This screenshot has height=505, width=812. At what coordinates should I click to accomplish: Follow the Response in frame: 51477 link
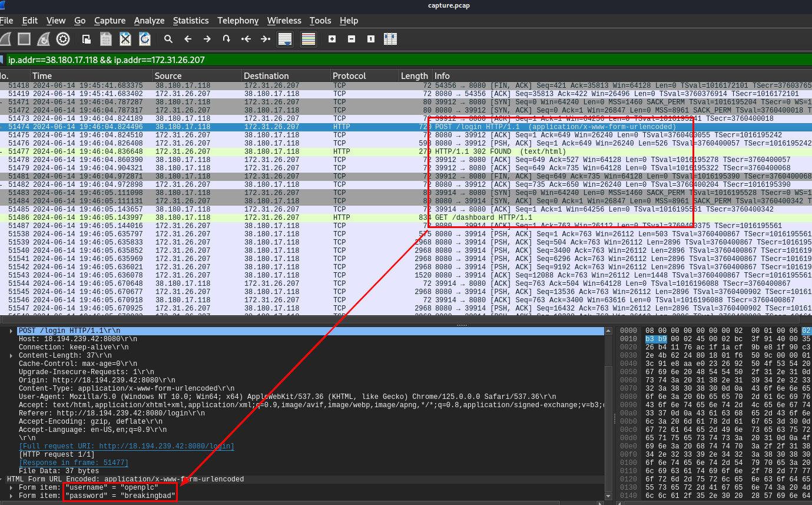point(73,463)
